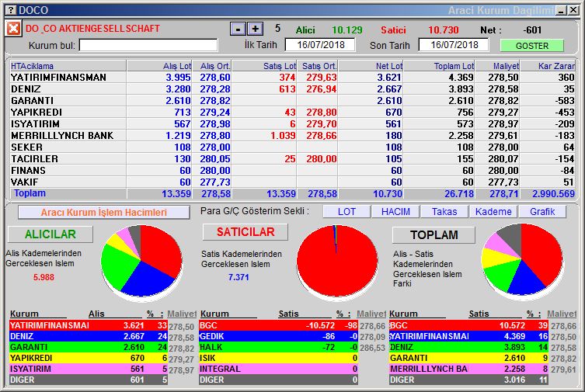Click the Kurum bul search field
Screen dimensions: 585x392
148,46
